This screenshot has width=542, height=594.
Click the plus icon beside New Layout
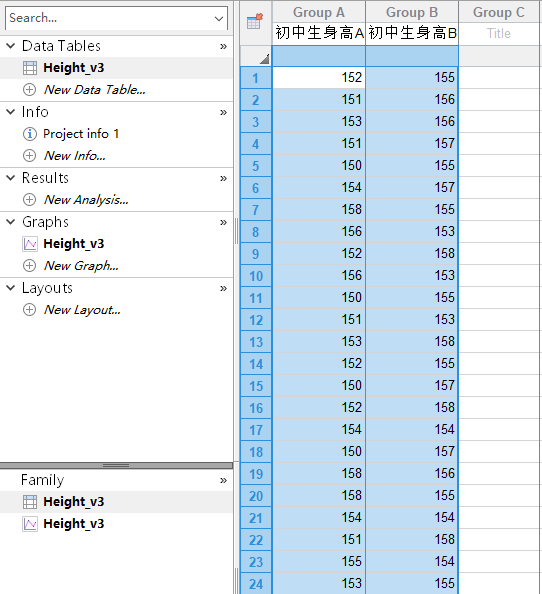[30, 310]
